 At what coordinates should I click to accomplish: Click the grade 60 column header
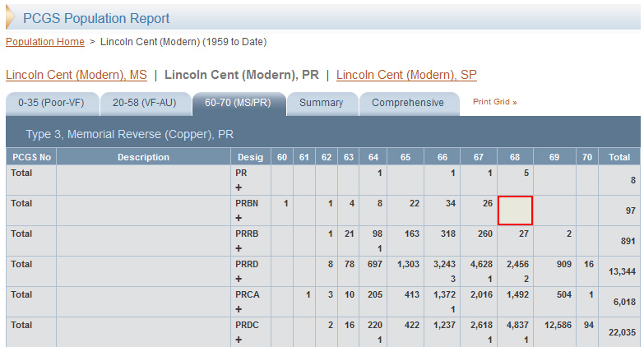point(282,157)
